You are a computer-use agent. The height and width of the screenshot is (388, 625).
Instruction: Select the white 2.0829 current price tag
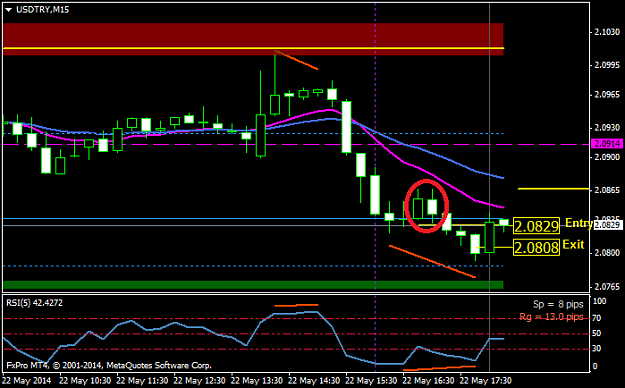(607, 225)
